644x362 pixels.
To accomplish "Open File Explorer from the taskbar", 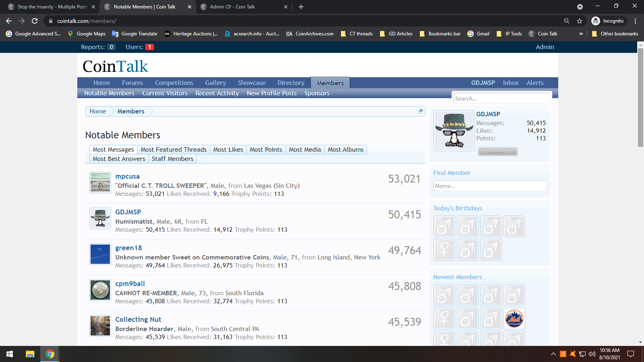I will 30,354.
